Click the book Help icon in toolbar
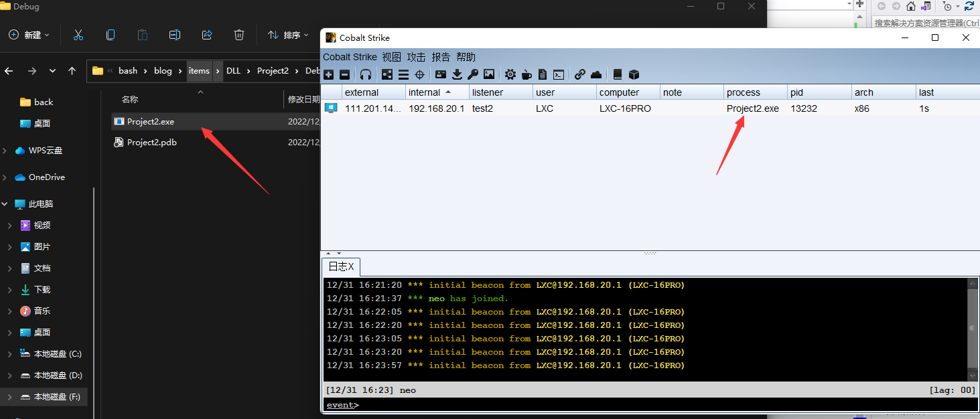The height and width of the screenshot is (419, 980). pyautogui.click(x=618, y=74)
